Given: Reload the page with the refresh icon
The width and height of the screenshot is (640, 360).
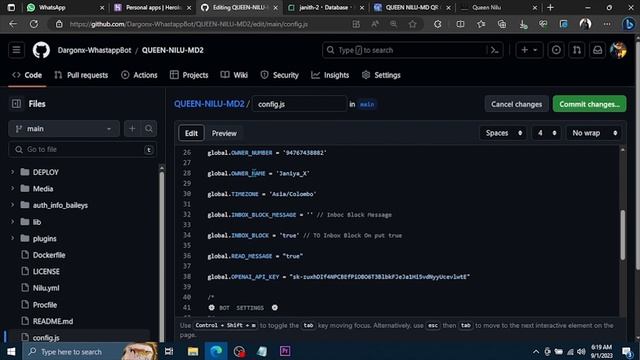Looking at the screenshot, I should click(33, 24).
